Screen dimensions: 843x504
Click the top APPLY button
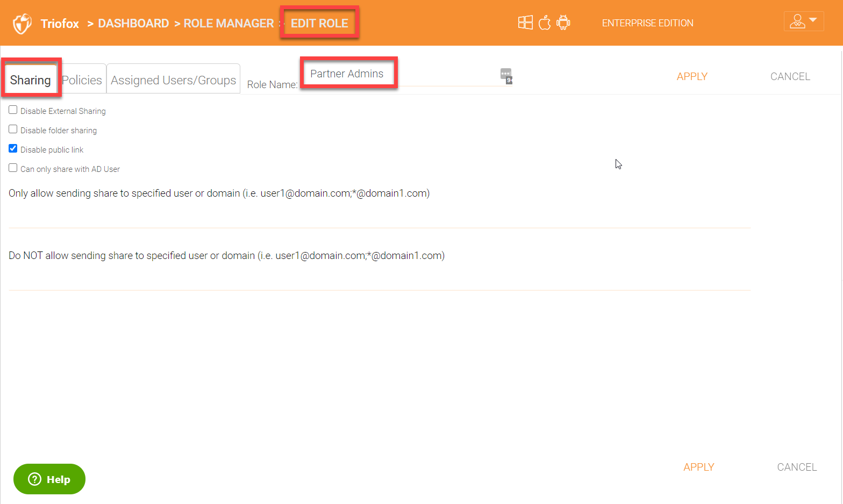pos(692,76)
